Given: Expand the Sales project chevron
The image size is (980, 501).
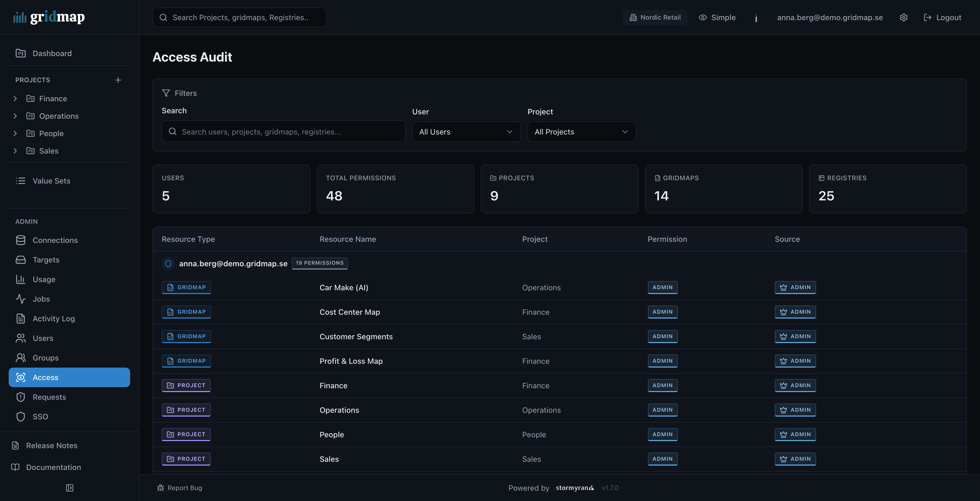Looking at the screenshot, I should click(15, 151).
